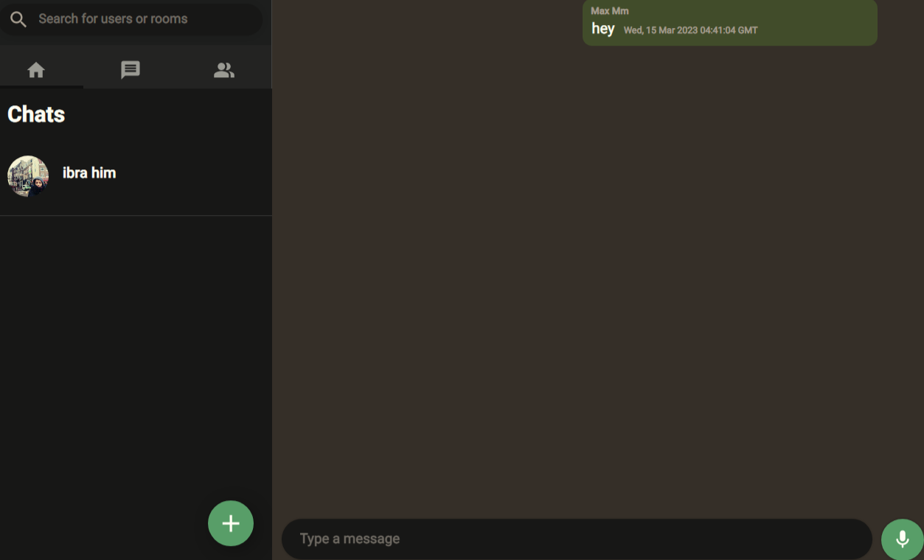This screenshot has height=560, width=924.
Task: Open the users group tab icon
Action: click(224, 70)
